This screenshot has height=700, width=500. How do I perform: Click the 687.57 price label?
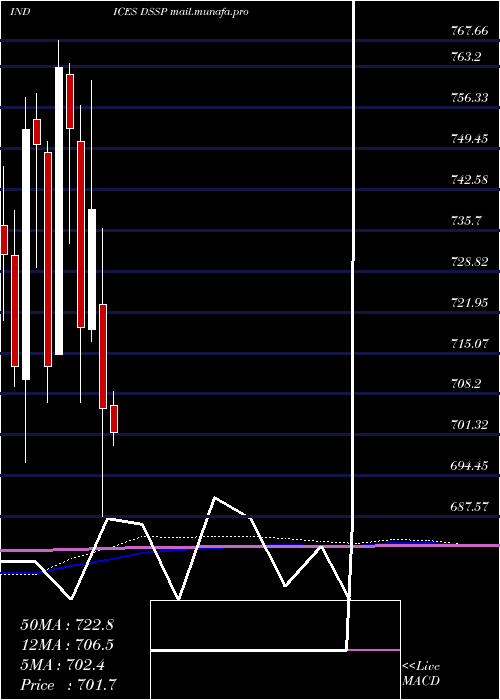coord(468,507)
